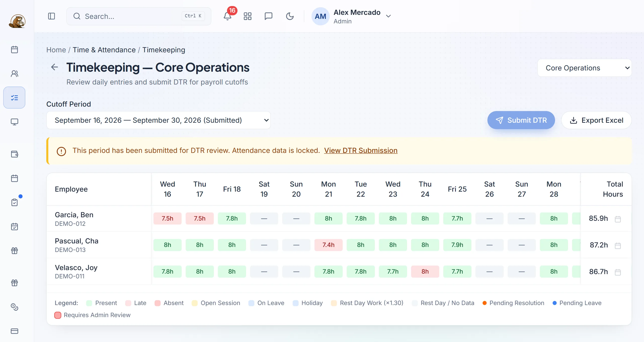Viewport: 644px width, 342px height.
Task: Open the Core Operations department dropdown
Action: point(584,68)
